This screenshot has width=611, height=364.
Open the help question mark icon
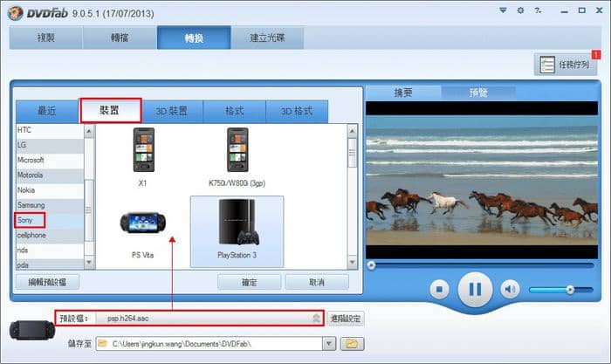(539, 10)
